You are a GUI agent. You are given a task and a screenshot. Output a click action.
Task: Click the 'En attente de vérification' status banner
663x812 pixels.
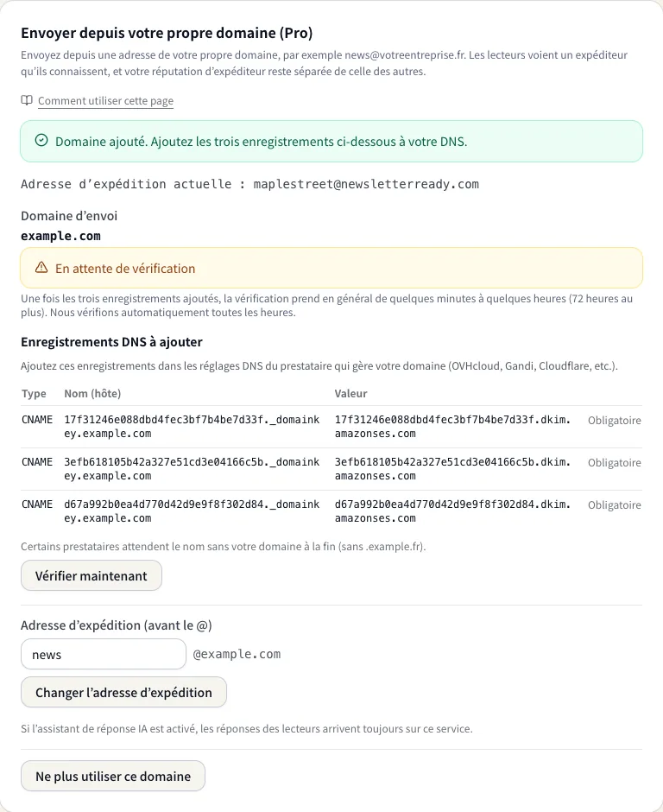[331, 268]
